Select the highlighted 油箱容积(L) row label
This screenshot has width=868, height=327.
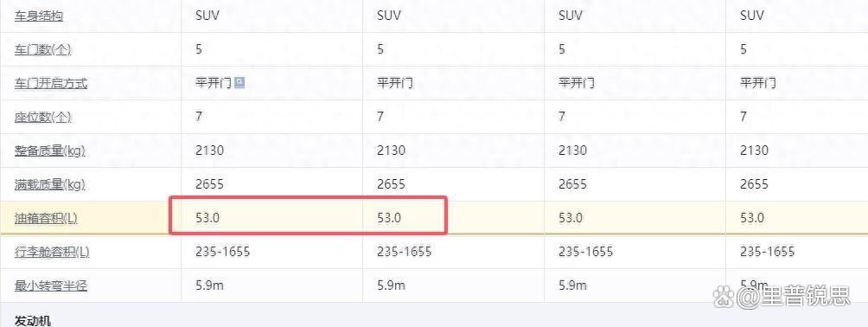(x=46, y=218)
